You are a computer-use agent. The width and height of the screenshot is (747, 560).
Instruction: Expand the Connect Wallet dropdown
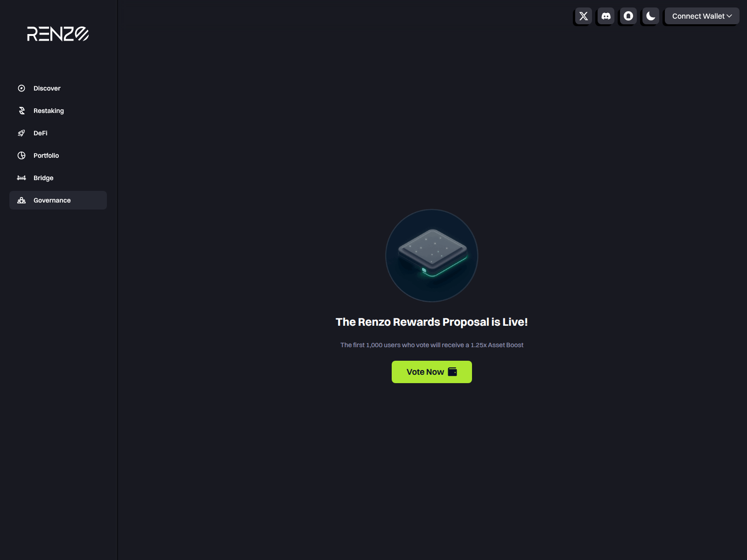[x=702, y=16]
